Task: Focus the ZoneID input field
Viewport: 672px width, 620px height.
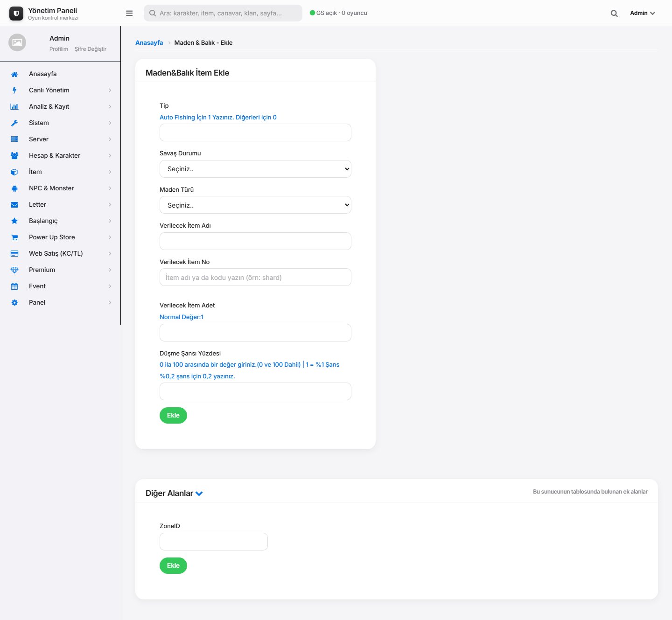Action: click(x=214, y=542)
